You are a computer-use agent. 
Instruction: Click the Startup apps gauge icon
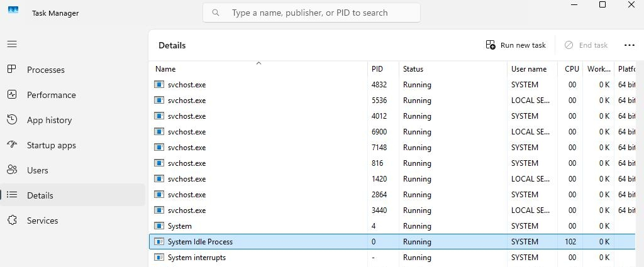12,144
